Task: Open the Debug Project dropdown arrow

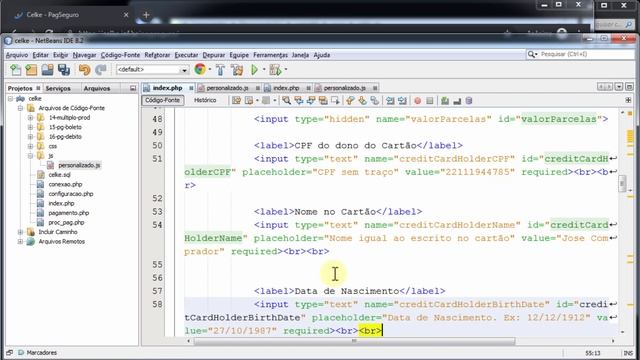Action: 285,70
